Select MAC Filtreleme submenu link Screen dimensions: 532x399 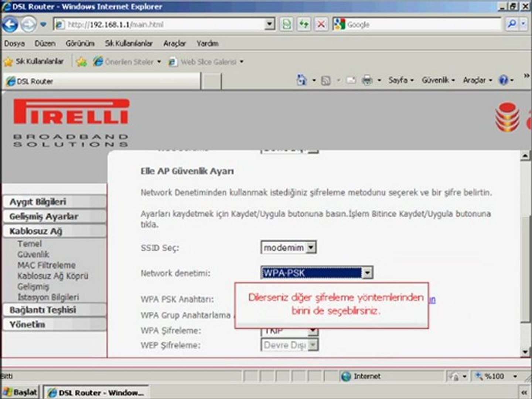coord(47,265)
